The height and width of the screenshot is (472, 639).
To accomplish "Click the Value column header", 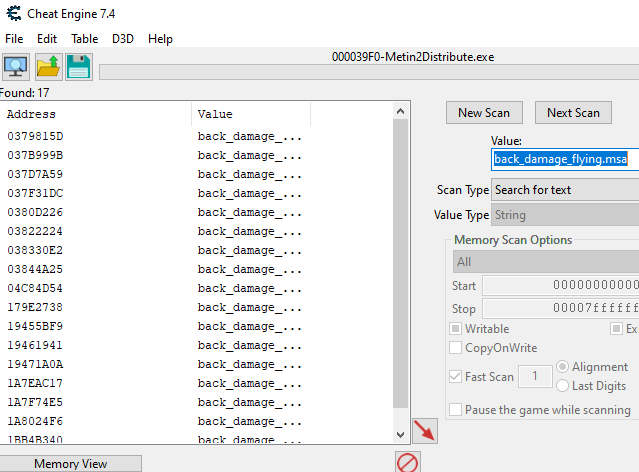I will (251, 114).
